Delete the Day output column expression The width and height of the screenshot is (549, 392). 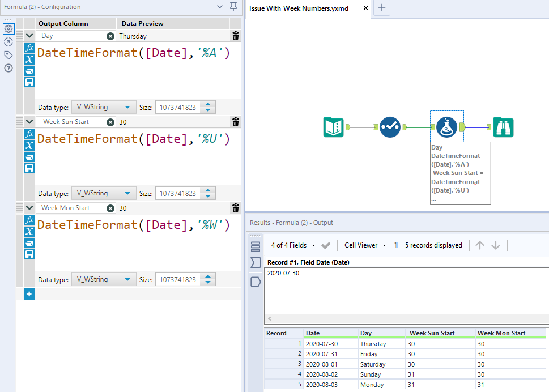pyautogui.click(x=236, y=36)
